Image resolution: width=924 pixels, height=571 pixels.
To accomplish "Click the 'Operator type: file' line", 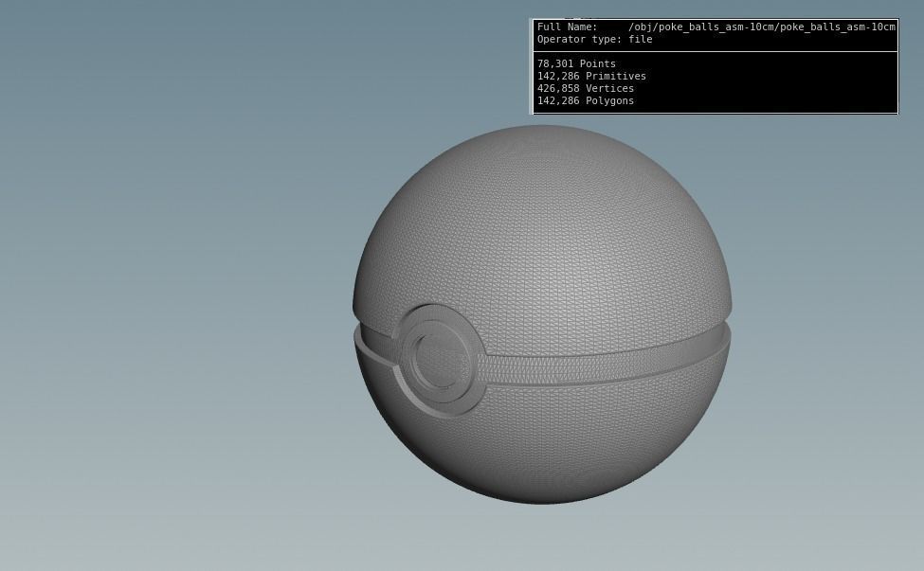I will click(x=594, y=40).
